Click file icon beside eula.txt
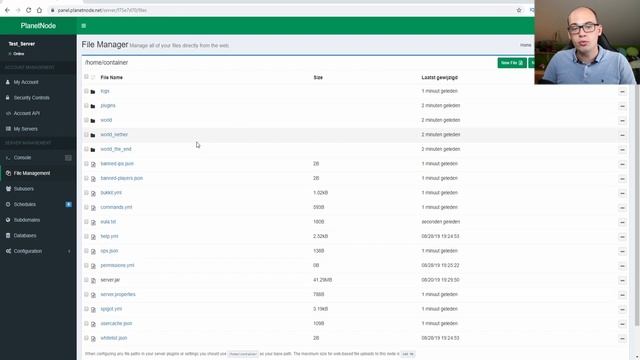The width and height of the screenshot is (640, 360). (93, 222)
